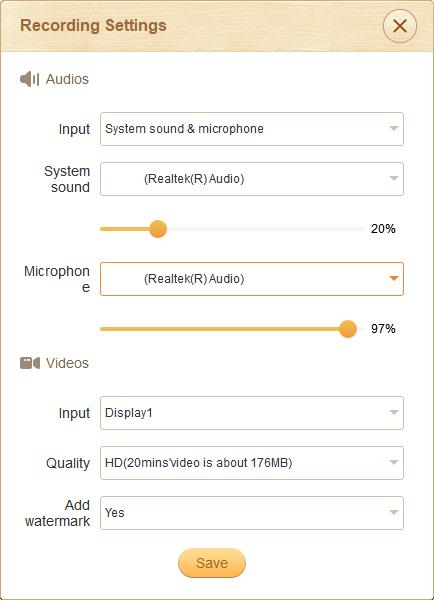Open the video Input Display1 dropdown
The height and width of the screenshot is (600, 434).
pyautogui.click(x=252, y=413)
